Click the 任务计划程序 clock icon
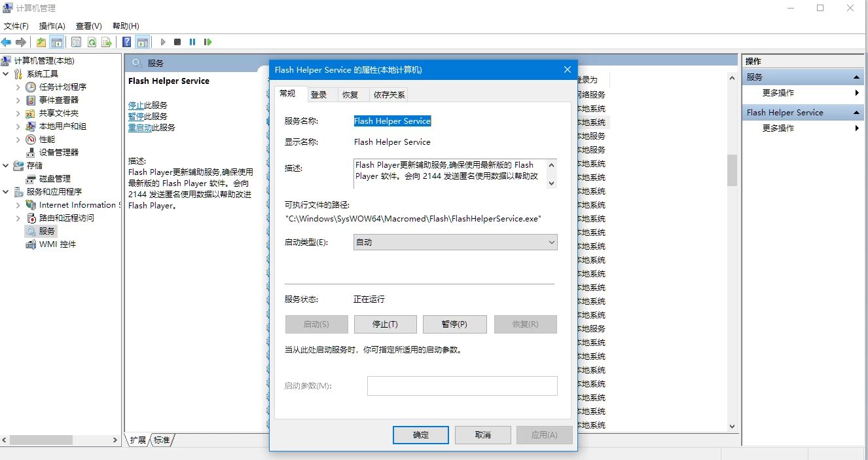Viewport: 868px width, 460px height. 31,87
